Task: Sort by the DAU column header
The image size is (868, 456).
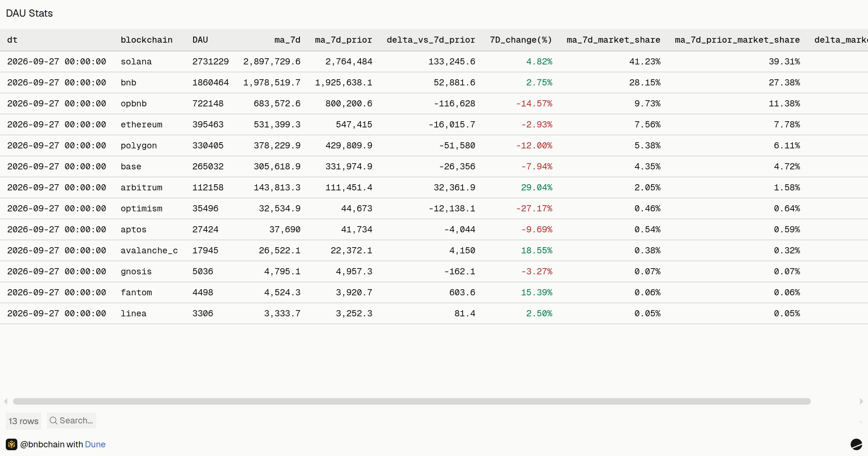Action: (200, 40)
